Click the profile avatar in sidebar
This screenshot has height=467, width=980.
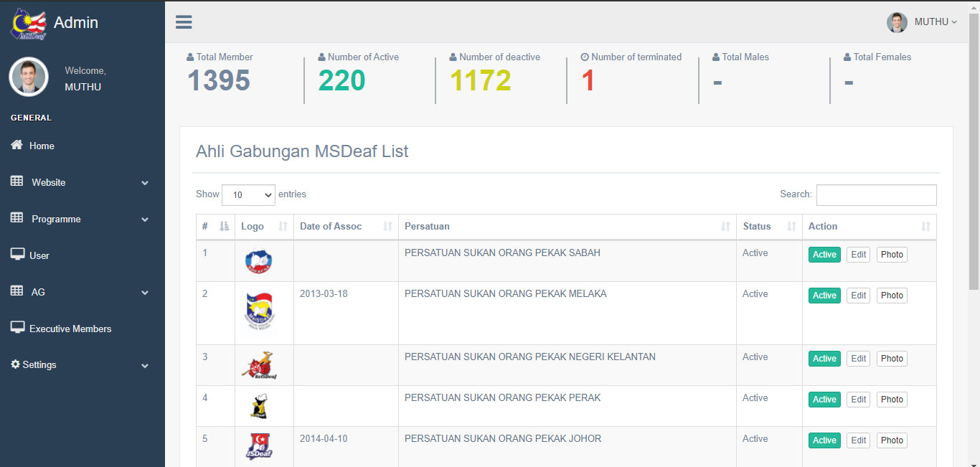pyautogui.click(x=29, y=77)
